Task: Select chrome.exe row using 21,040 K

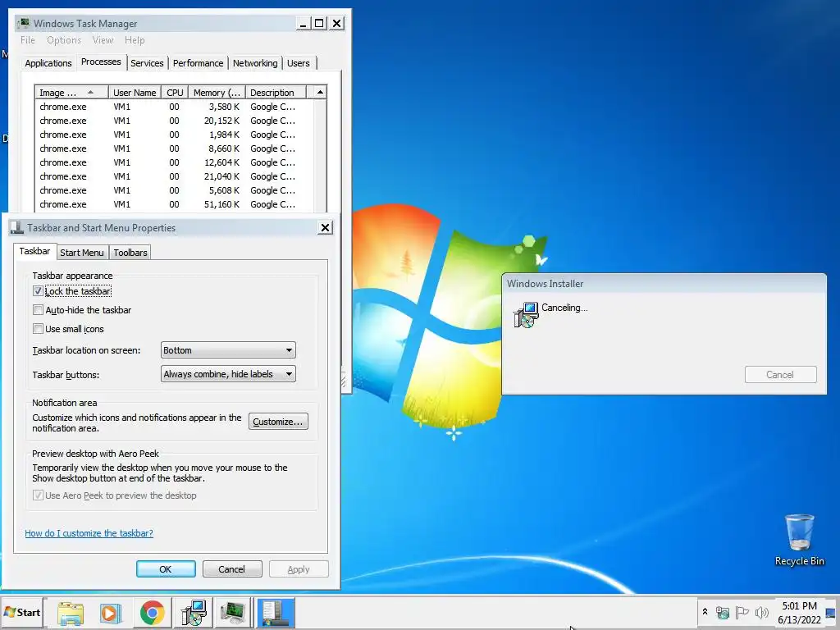Action: tap(174, 176)
